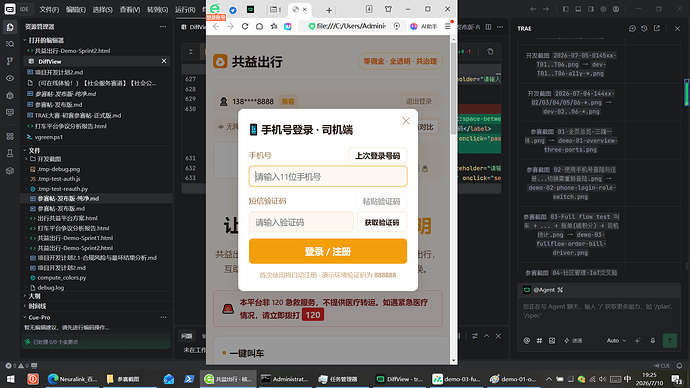This screenshot has width=690, height=388.
Task: Click the copy icon in the diff editor toolbar
Action: click(x=490, y=51)
